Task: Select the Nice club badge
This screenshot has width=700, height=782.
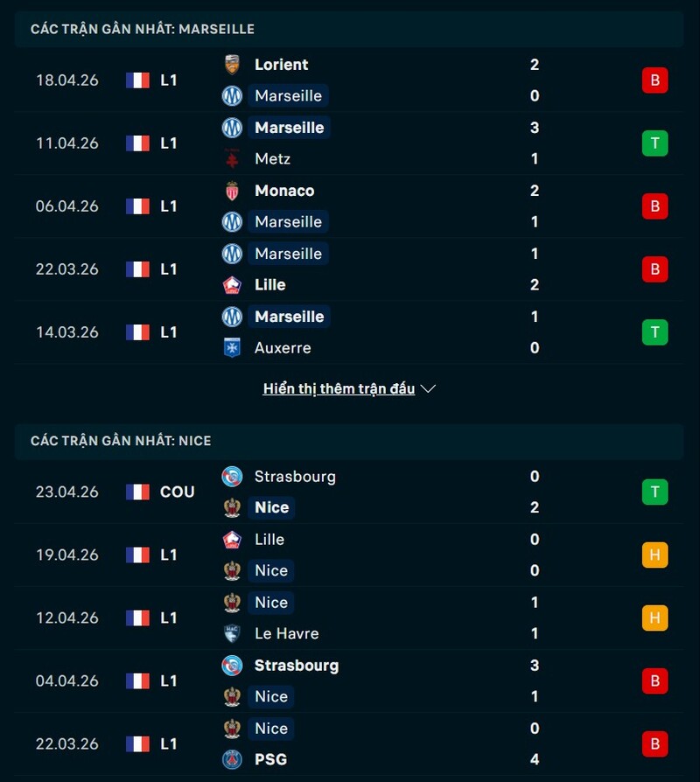Action: pos(231,507)
